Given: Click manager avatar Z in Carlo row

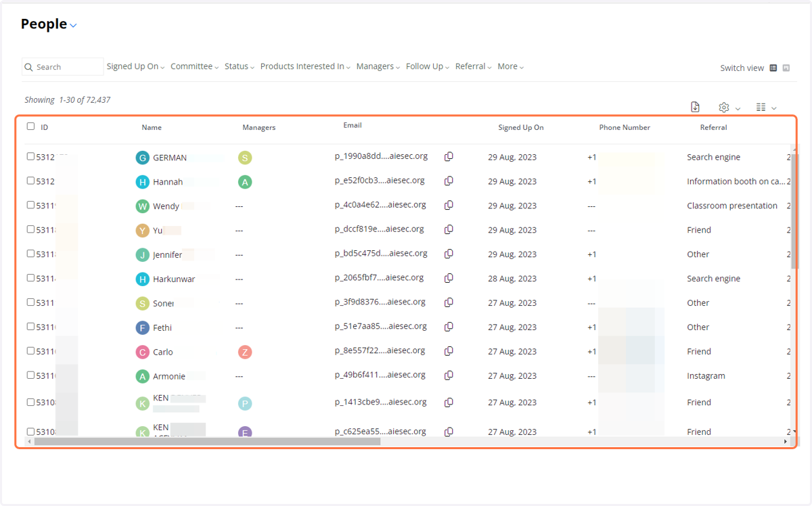Looking at the screenshot, I should (x=245, y=352).
